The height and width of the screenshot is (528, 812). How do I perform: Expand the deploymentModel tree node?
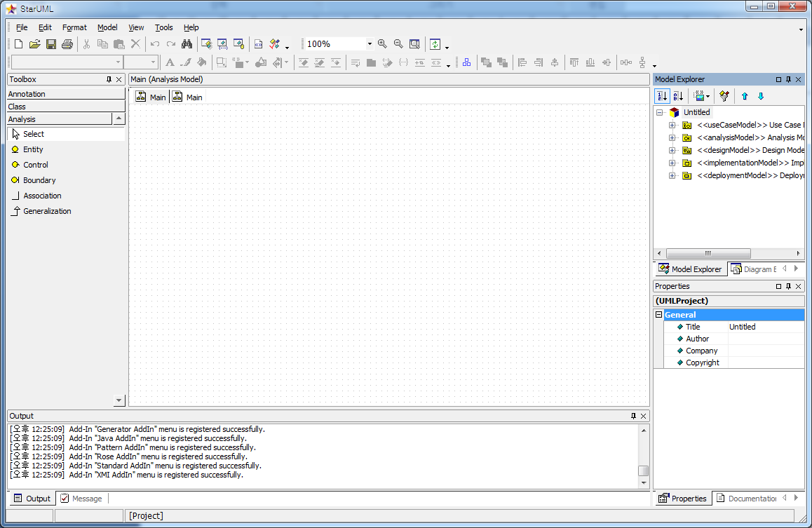tap(672, 175)
